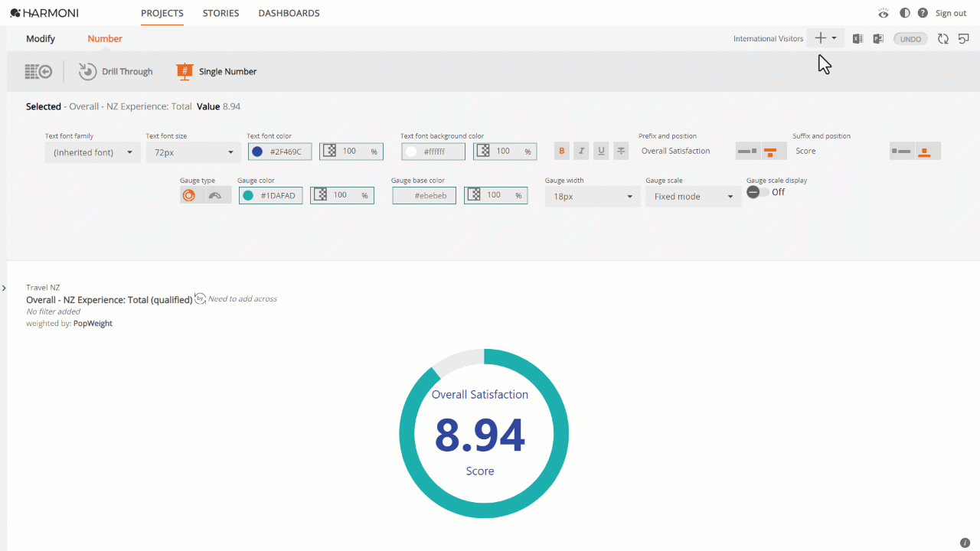Click the info icon at bottom right
980x551 pixels.
tap(965, 543)
